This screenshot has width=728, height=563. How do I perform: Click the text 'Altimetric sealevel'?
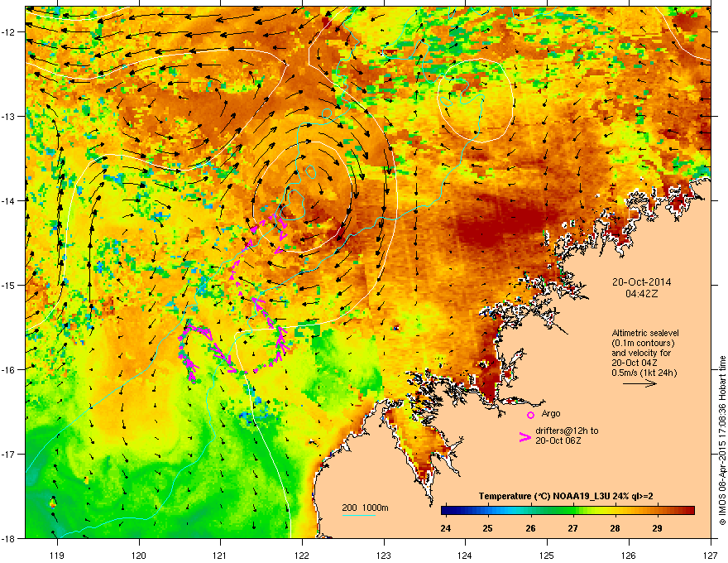click(x=645, y=333)
